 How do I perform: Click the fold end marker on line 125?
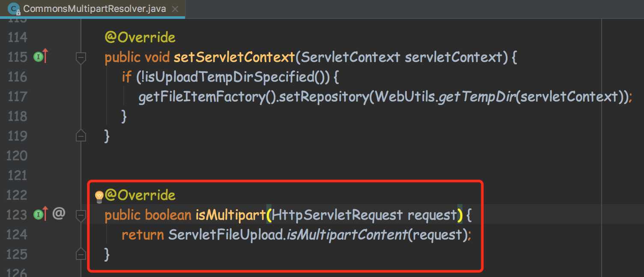click(81, 255)
